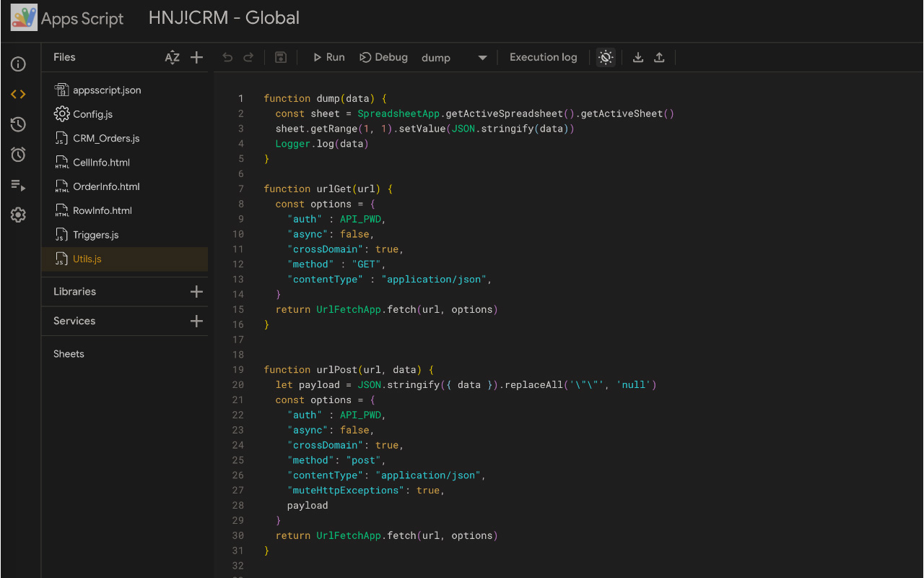This screenshot has height=578, width=924.
Task: Click the download icon in toolbar
Action: pyautogui.click(x=638, y=58)
